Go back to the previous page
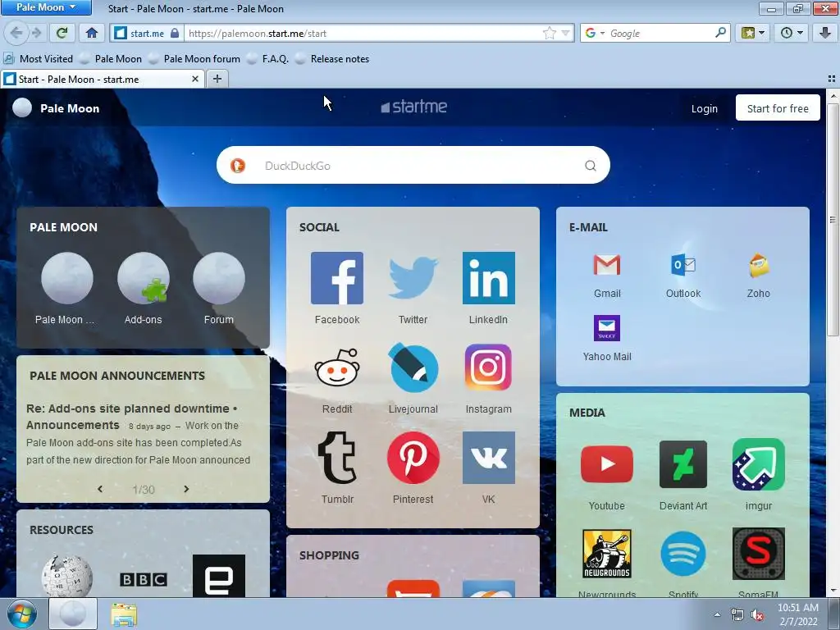This screenshot has height=630, width=840. (16, 33)
